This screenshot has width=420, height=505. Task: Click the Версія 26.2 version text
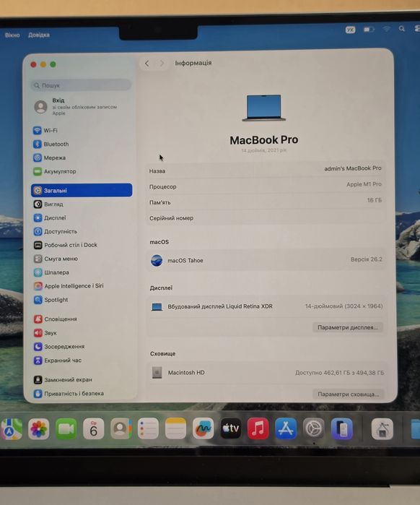367,259
